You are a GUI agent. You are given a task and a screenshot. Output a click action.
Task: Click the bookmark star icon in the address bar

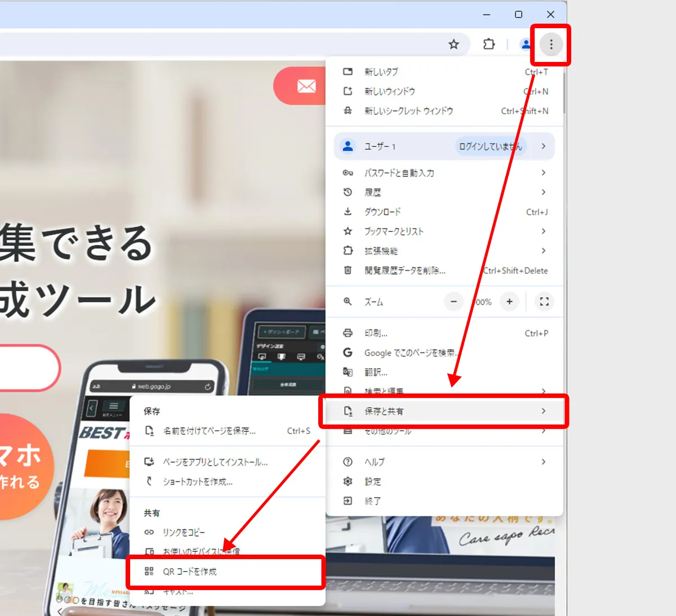[453, 44]
